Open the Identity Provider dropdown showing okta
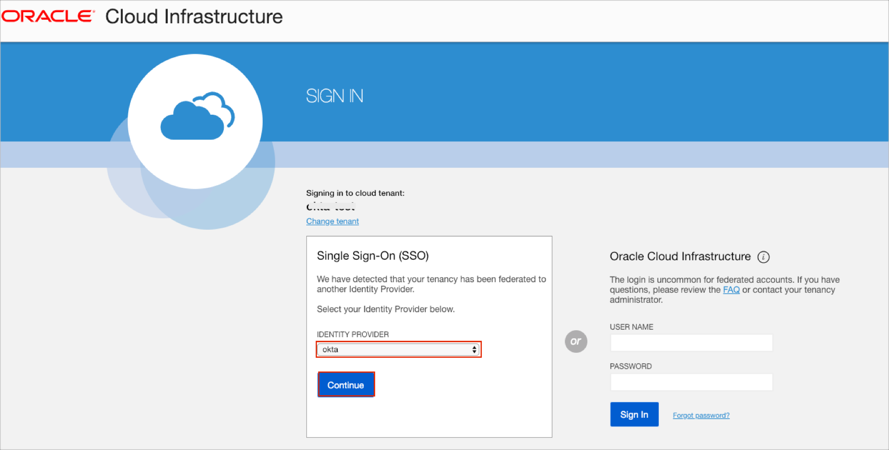This screenshot has height=450, width=889. pyautogui.click(x=398, y=350)
